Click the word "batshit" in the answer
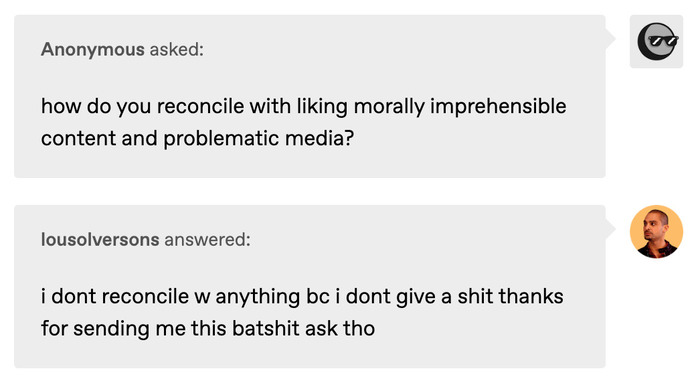700x387 pixels. pos(266,329)
